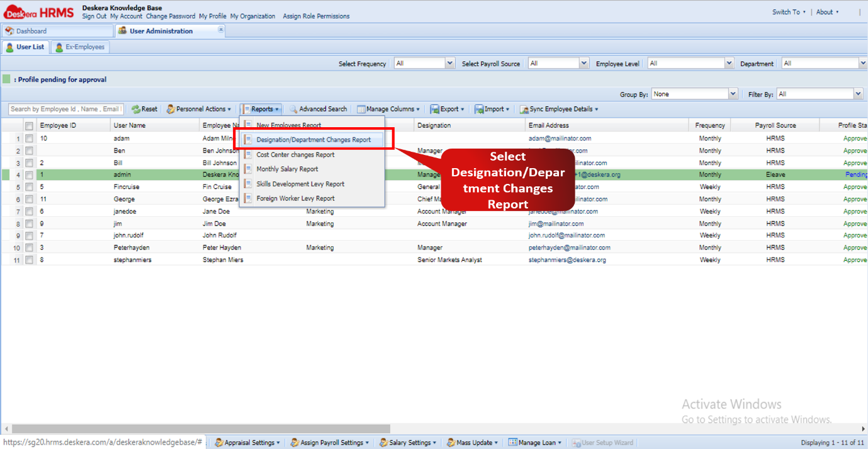
Task: Click the Import toolbar icon
Action: tap(492, 108)
